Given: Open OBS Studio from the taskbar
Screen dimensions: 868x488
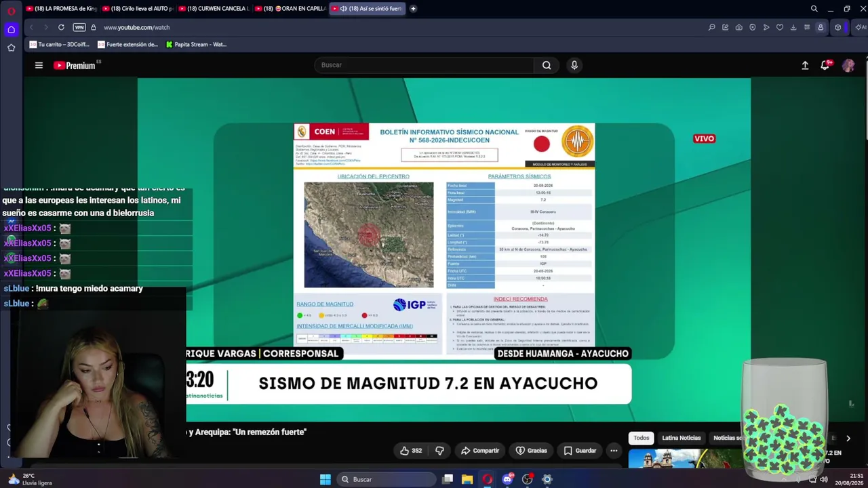Looking at the screenshot, I should (x=528, y=479).
